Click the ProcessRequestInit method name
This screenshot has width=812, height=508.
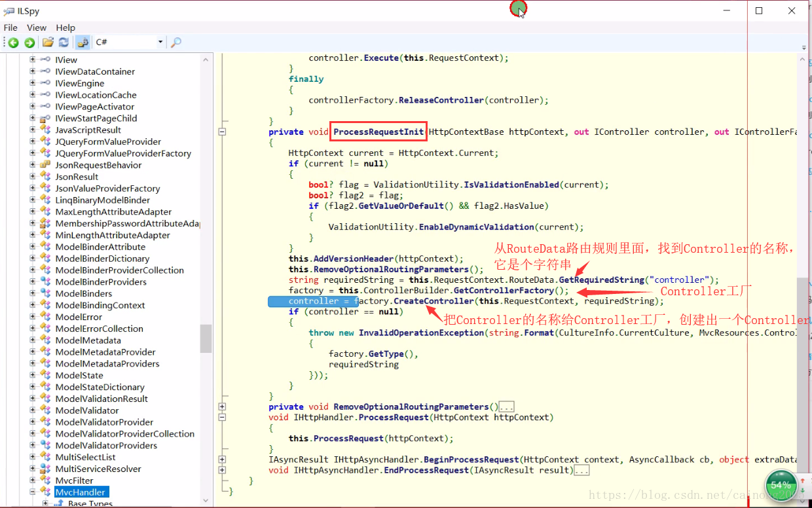(378, 132)
